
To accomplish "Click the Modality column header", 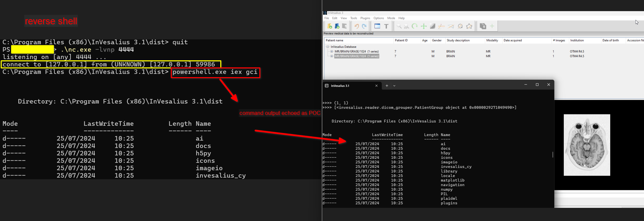I will pyautogui.click(x=493, y=40).
